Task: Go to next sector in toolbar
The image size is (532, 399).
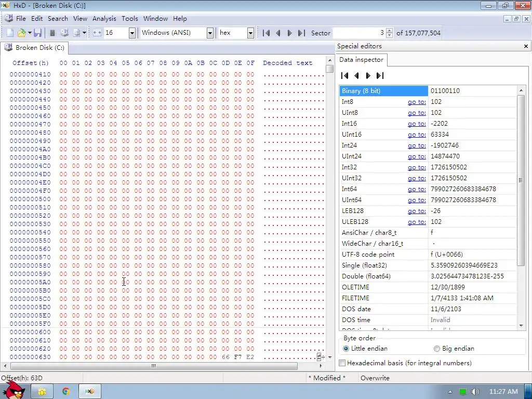Action: pyautogui.click(x=289, y=33)
